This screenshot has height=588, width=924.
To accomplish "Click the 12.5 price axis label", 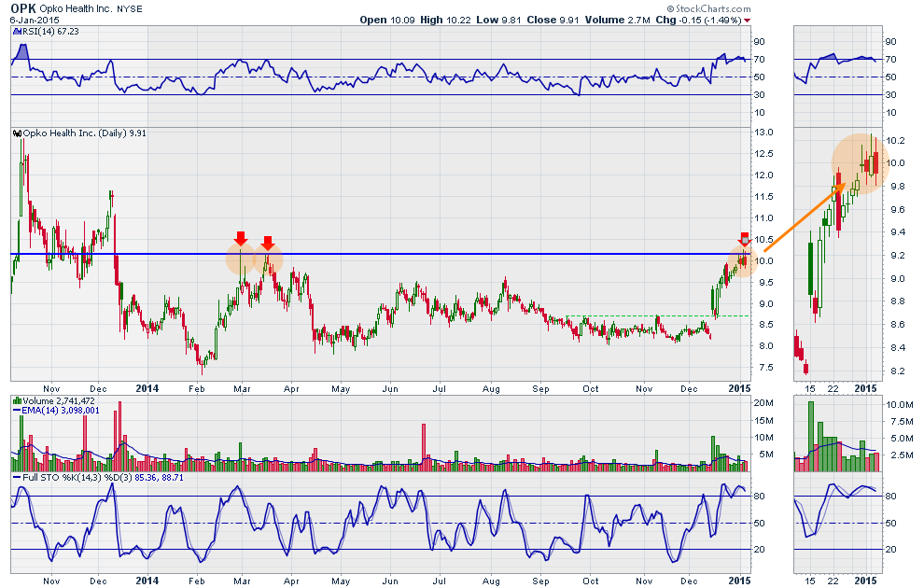I will (764, 154).
